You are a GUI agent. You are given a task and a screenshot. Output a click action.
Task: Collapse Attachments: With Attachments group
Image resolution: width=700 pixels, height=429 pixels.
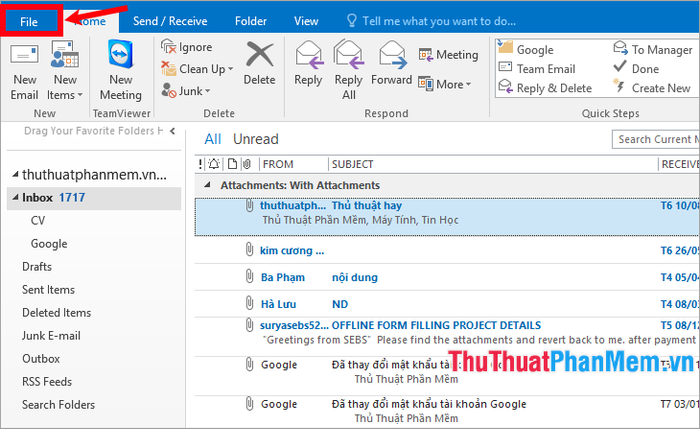point(207,185)
